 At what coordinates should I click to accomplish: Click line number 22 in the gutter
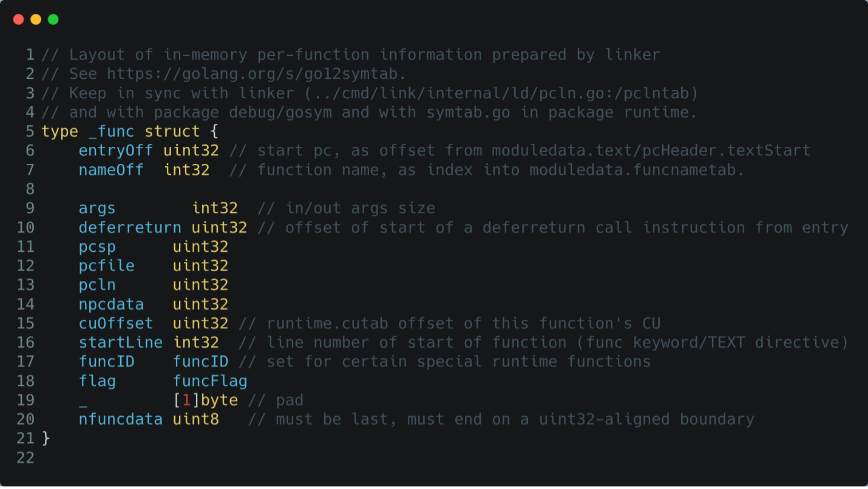[x=25, y=458]
